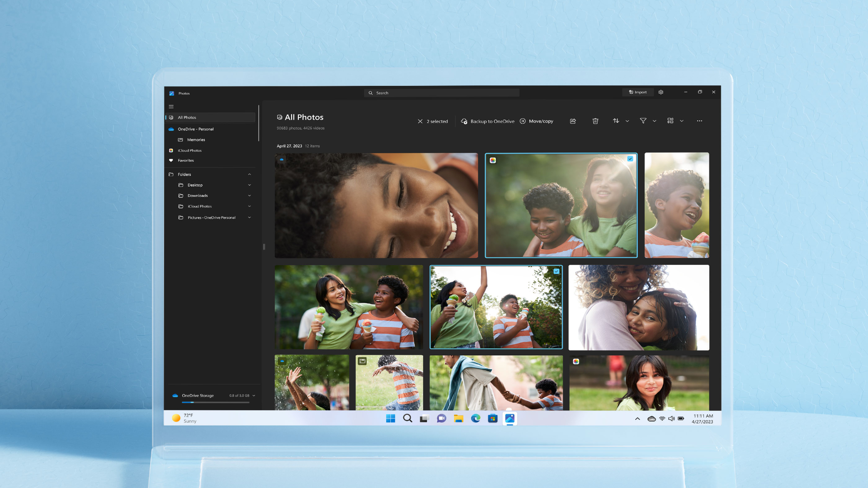Open Microsoft Store from the taskbar

tap(493, 418)
